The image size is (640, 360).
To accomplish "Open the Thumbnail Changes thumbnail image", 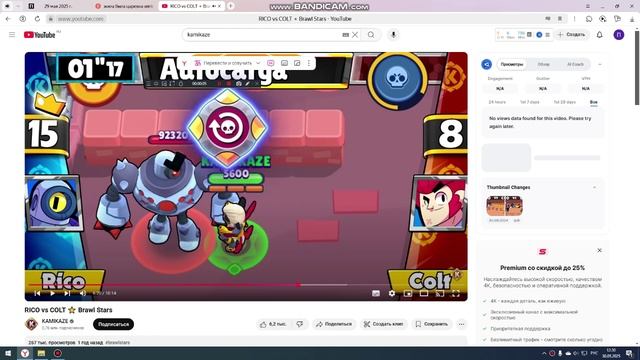I will point(504,206).
